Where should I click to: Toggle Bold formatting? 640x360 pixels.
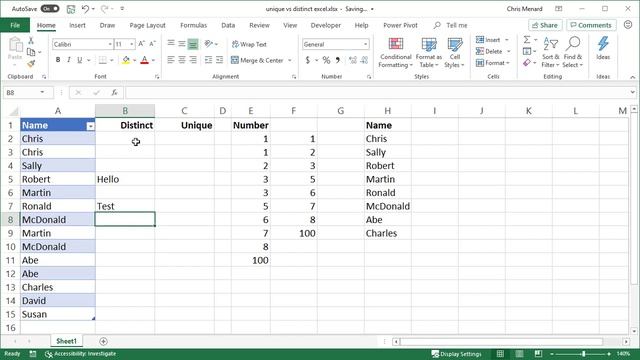(x=58, y=60)
